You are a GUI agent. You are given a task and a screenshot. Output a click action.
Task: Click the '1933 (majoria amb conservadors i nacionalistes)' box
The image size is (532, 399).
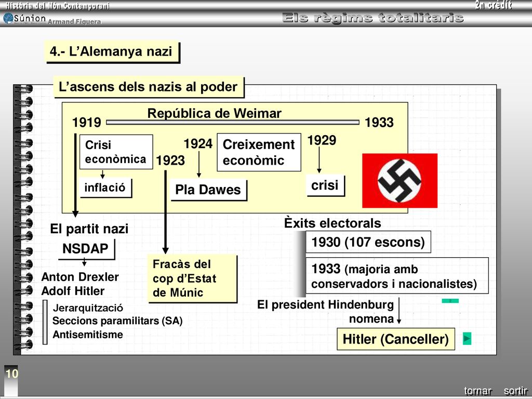397,276
